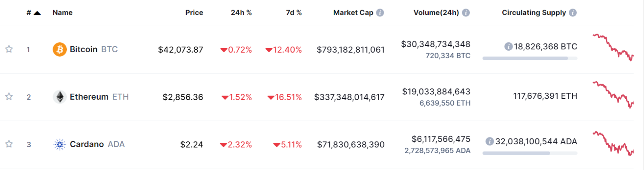Toggle the Cardano watchlist star

coord(9,144)
